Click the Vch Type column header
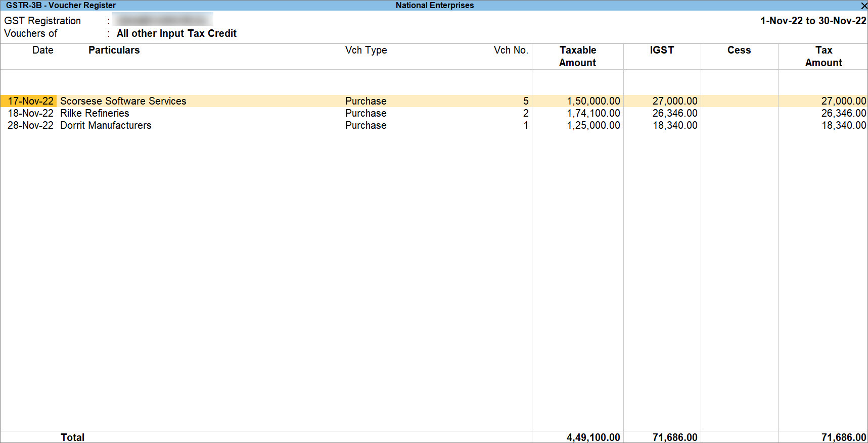 click(366, 50)
